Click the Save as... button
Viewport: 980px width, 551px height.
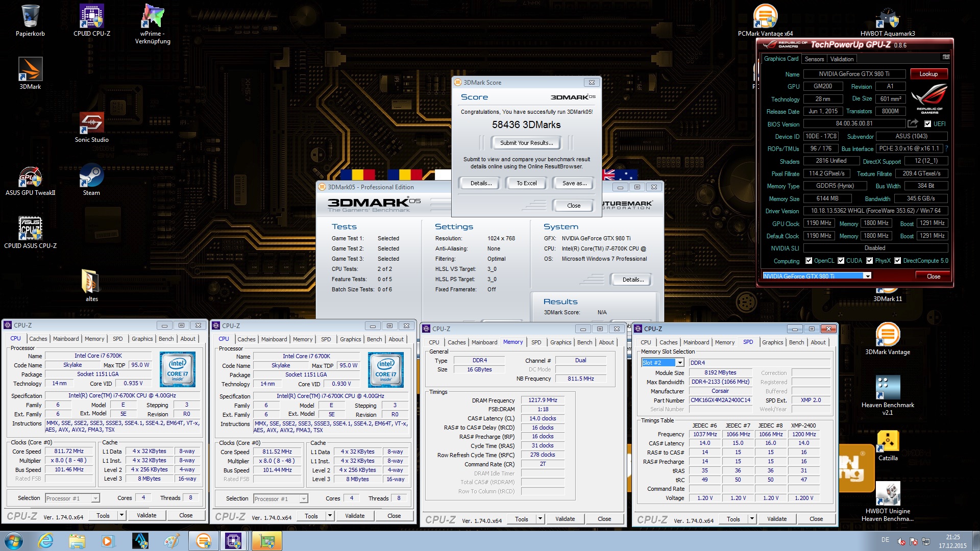(x=574, y=183)
